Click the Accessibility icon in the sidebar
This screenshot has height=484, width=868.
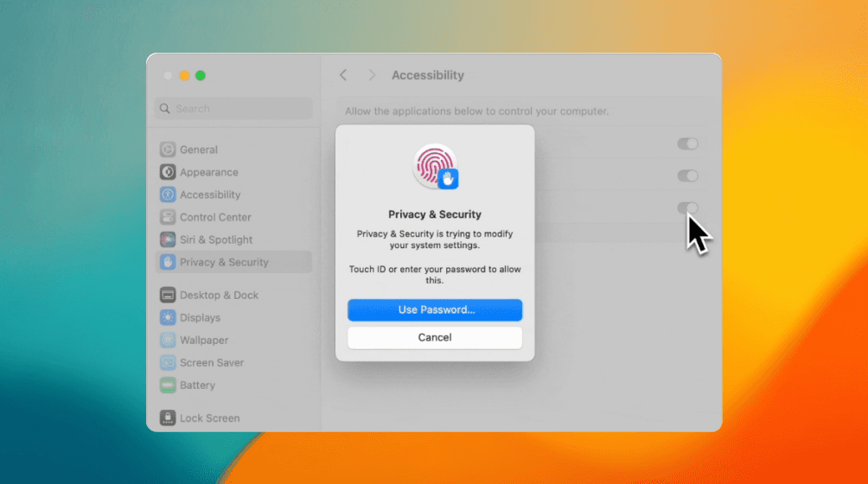coord(168,194)
